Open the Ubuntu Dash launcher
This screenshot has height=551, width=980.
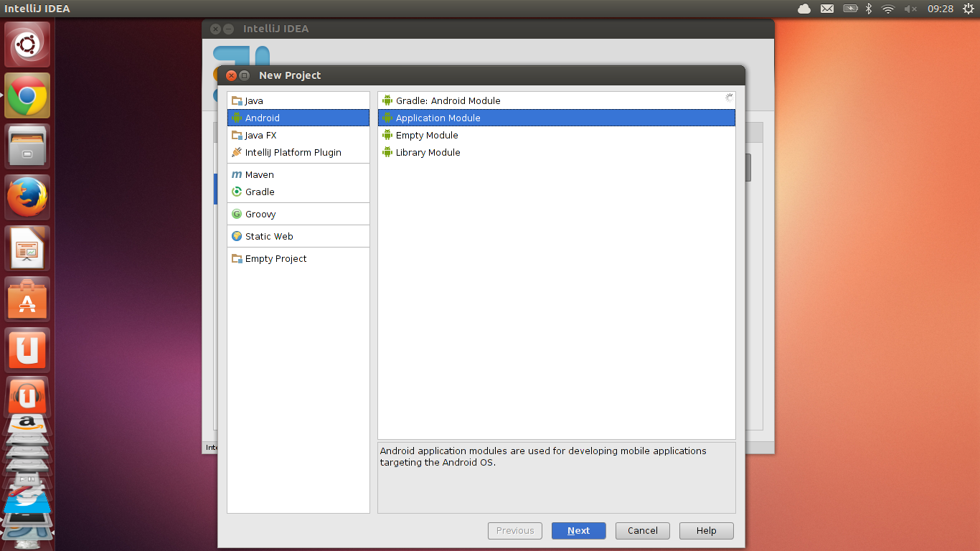27,44
